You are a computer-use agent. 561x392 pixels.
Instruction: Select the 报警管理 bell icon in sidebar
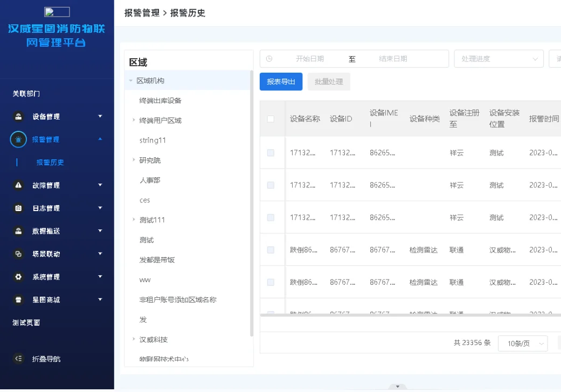[x=18, y=139]
